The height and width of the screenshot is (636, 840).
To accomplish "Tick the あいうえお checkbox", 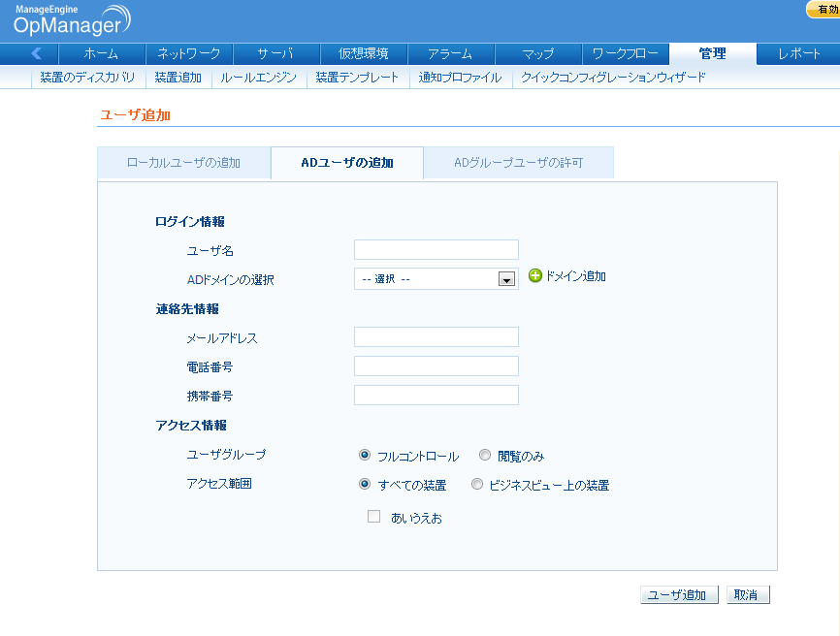I will [373, 517].
